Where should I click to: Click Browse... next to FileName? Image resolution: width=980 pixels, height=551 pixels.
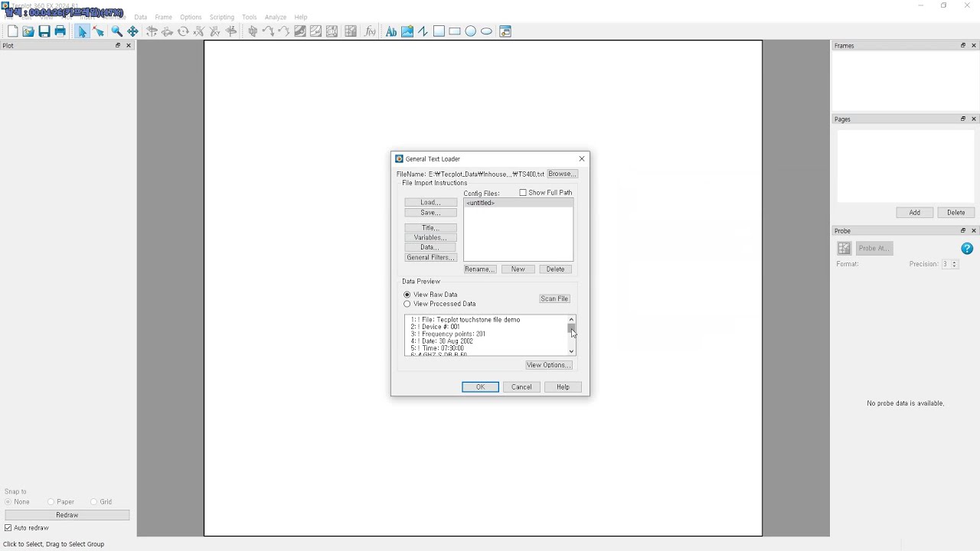(x=562, y=174)
